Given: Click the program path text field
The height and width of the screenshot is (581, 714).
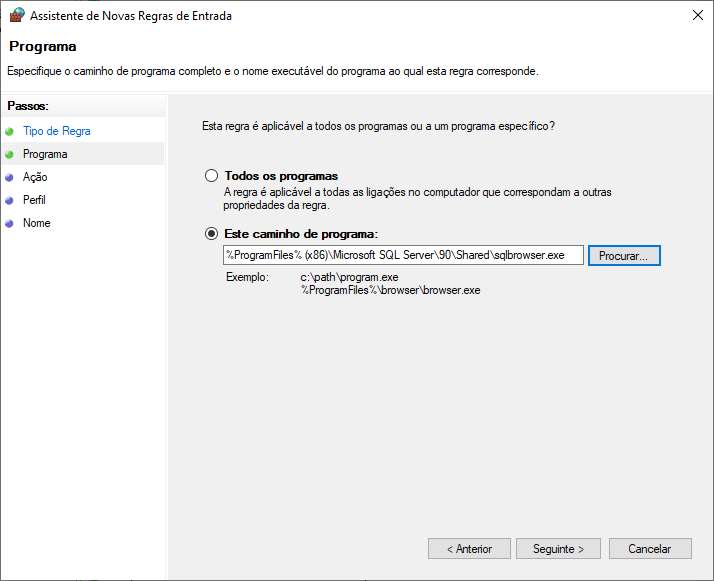Looking at the screenshot, I should tap(403, 255).
